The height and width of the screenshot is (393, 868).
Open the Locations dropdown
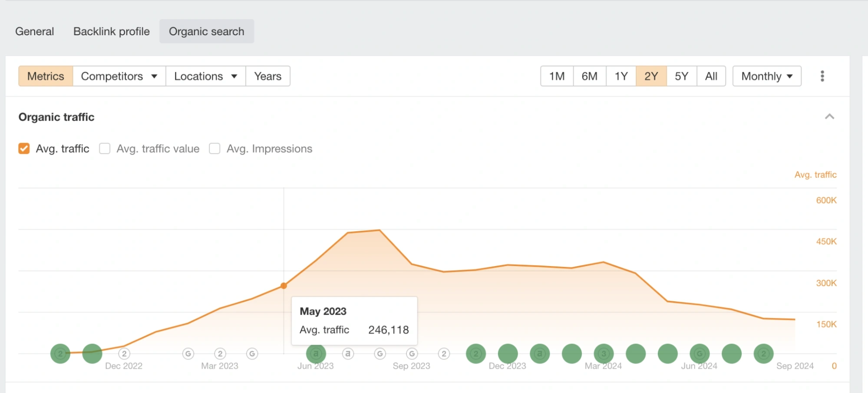click(206, 76)
